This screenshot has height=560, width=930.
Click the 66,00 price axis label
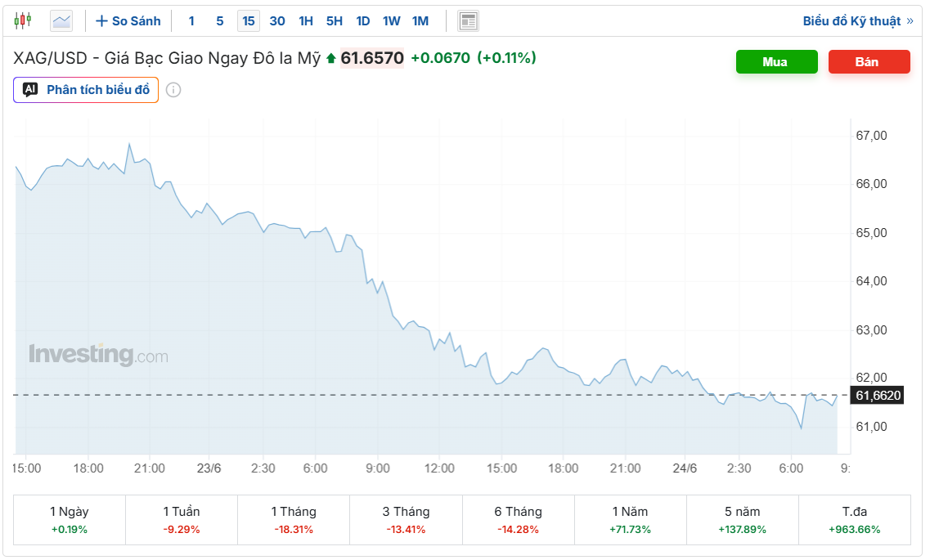(871, 184)
